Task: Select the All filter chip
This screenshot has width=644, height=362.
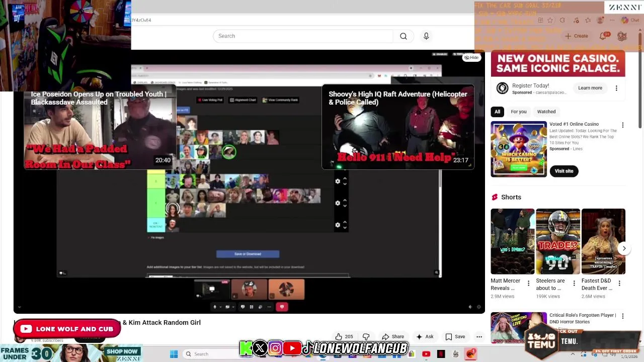Action: pyautogui.click(x=497, y=112)
